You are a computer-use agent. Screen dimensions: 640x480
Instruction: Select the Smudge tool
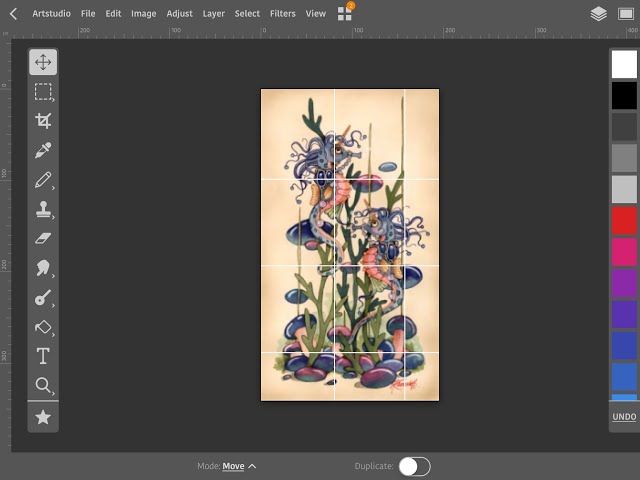(43, 268)
